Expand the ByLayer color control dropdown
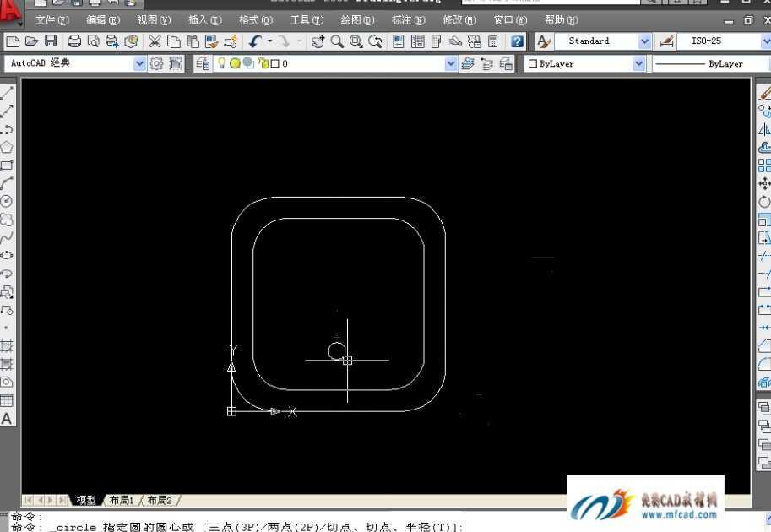 (638, 63)
